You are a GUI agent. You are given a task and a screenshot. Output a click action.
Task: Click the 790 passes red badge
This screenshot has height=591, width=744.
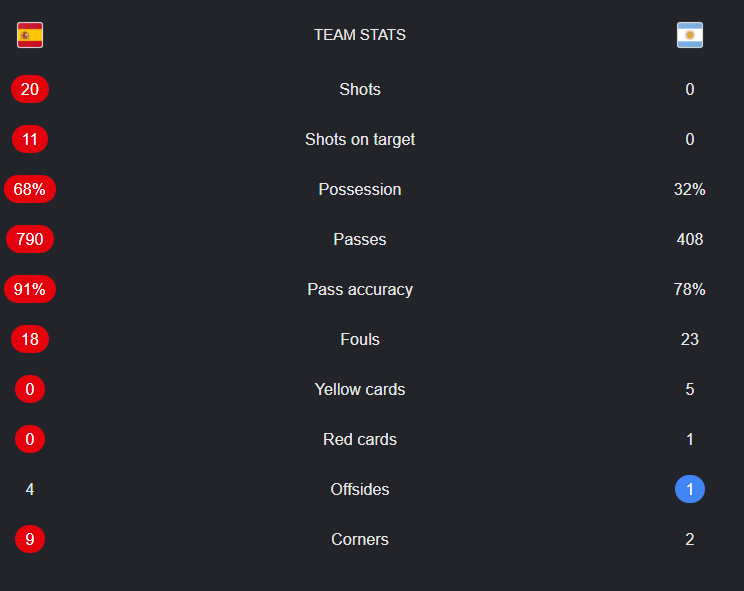pyautogui.click(x=30, y=239)
